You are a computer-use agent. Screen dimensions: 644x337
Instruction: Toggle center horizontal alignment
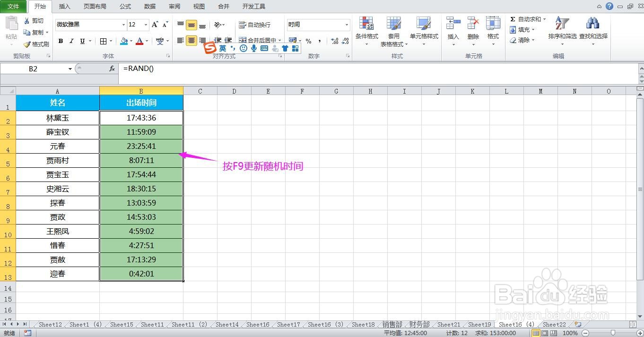pos(191,41)
